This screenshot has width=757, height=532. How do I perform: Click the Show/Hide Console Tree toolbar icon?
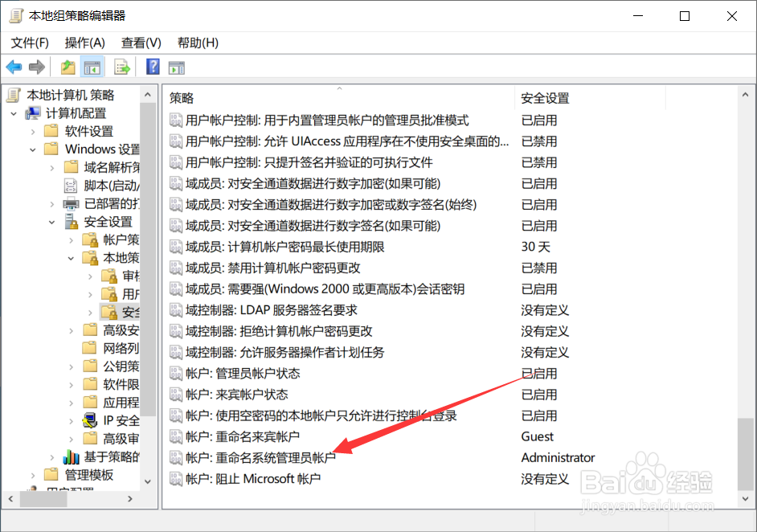pyautogui.click(x=91, y=67)
